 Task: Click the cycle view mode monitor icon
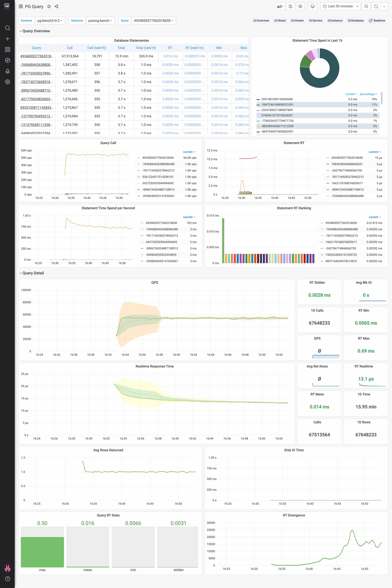pyautogui.click(x=312, y=6)
